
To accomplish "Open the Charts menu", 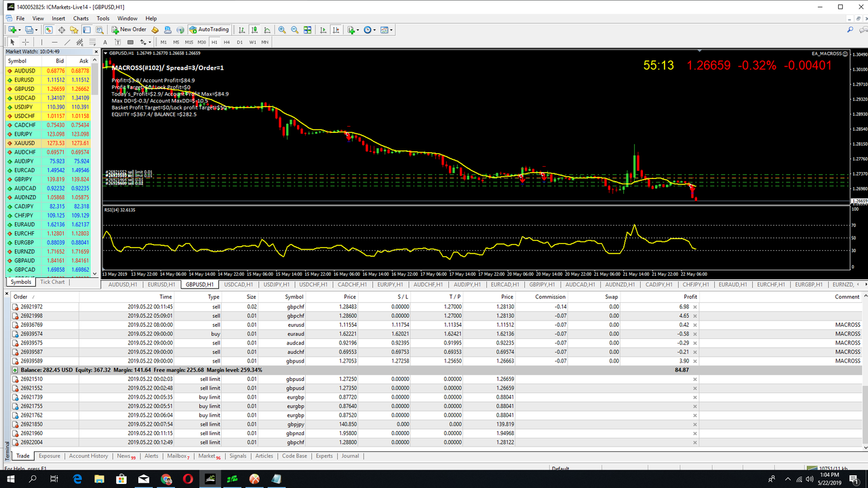I will pos(81,18).
